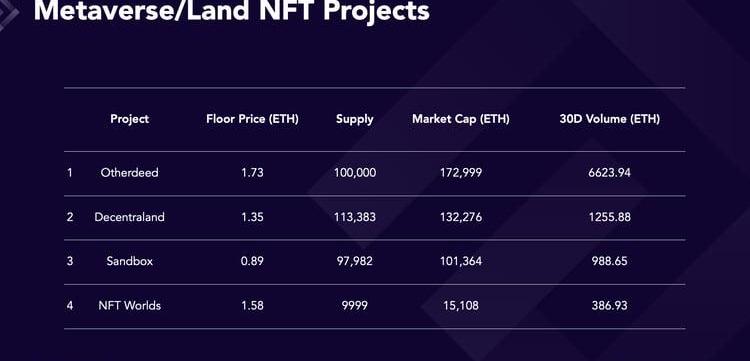Click the Project column header
Viewport: 750px width, 361px height.
[129, 119]
